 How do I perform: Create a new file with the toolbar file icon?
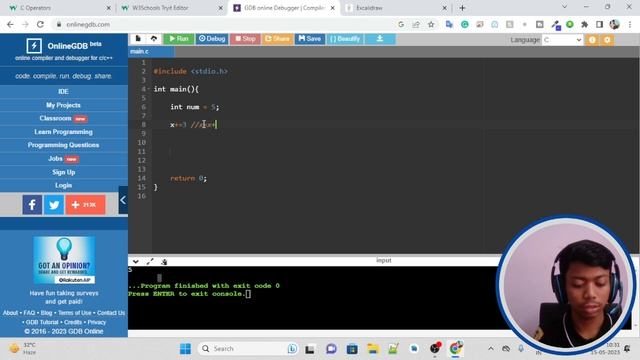[138, 39]
